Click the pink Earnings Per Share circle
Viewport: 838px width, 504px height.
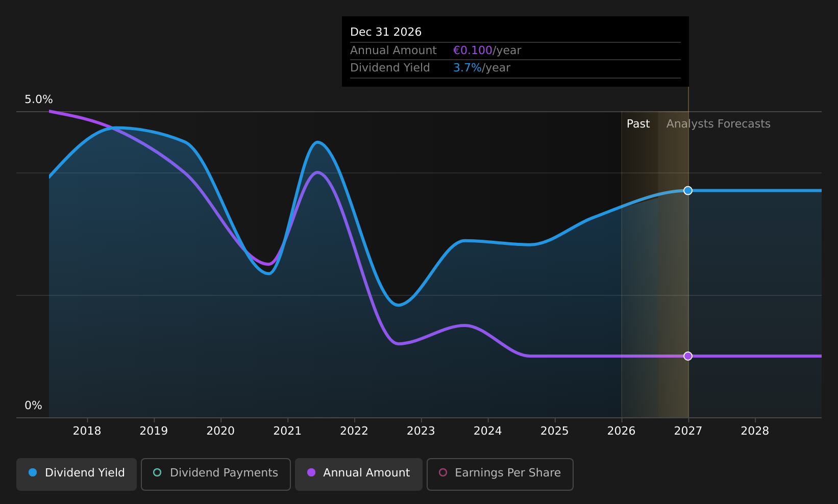coord(443,472)
